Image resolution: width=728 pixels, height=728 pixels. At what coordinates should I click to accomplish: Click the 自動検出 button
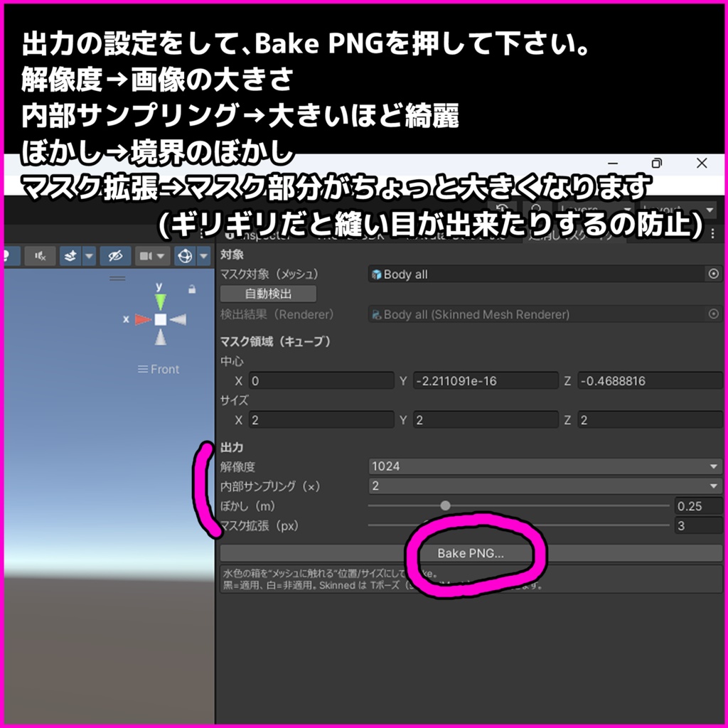268,294
